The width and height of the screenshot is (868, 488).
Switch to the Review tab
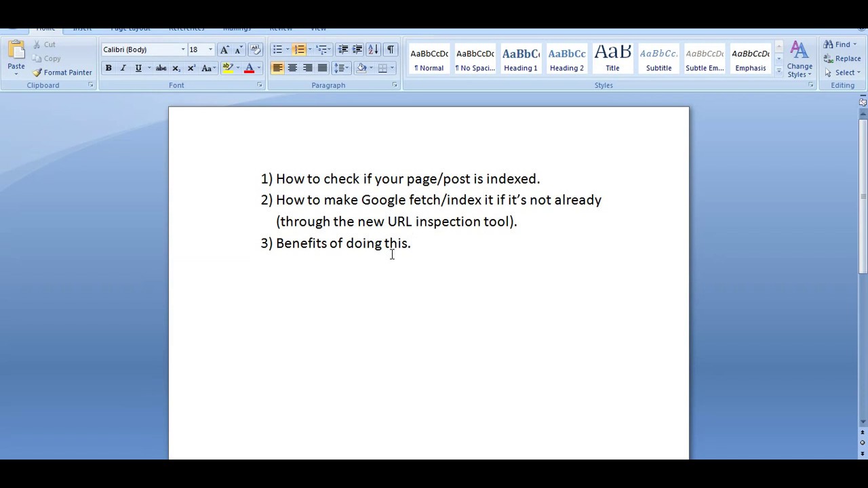[281, 29]
